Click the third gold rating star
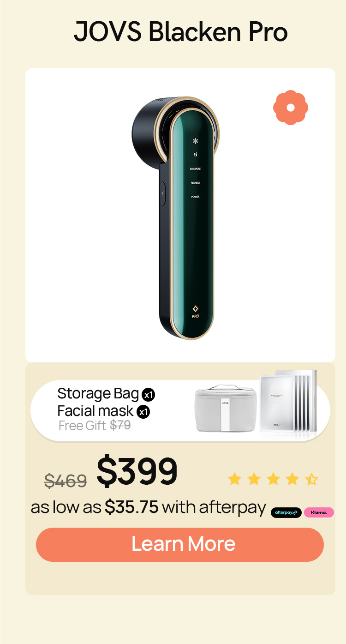 pyautogui.click(x=273, y=479)
